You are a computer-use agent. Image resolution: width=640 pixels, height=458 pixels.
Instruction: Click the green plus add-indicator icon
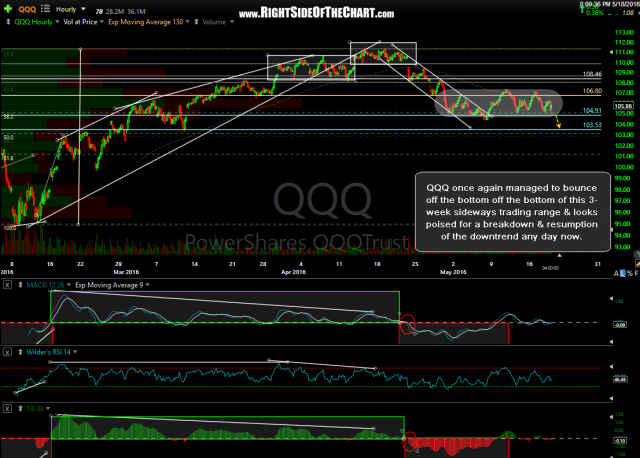(8, 9)
